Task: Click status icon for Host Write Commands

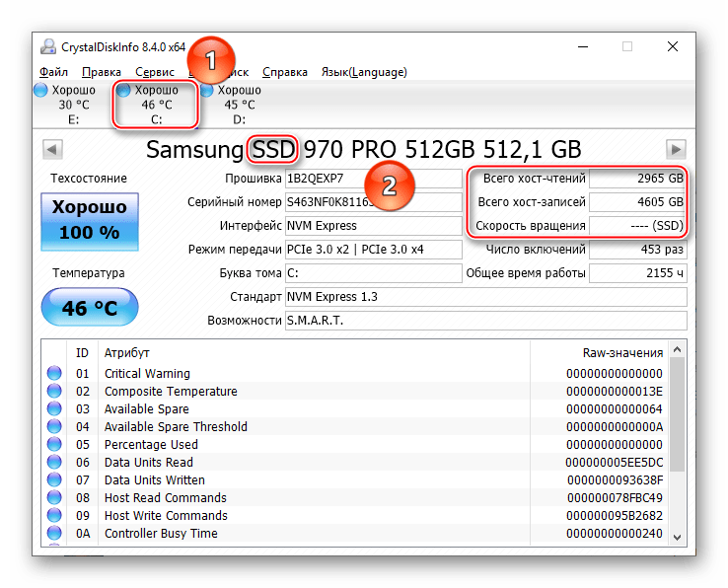Action: [54, 515]
